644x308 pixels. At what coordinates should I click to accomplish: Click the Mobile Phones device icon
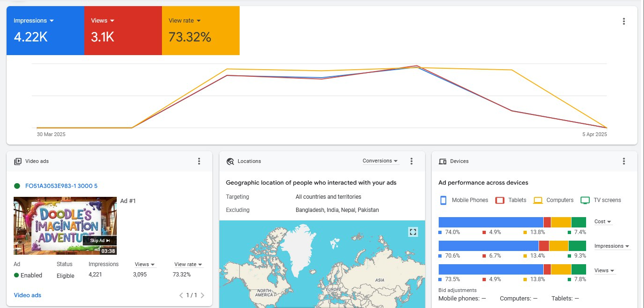[x=443, y=200]
